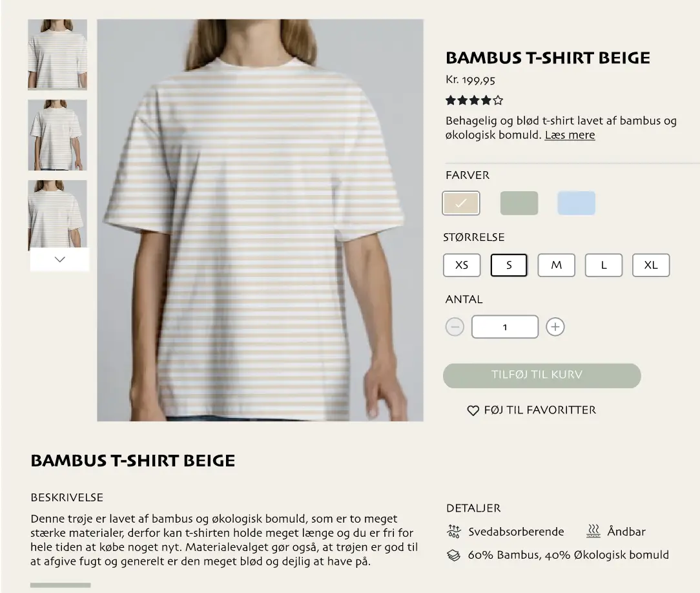
Task: Click the first filled rating star
Action: [x=450, y=100]
